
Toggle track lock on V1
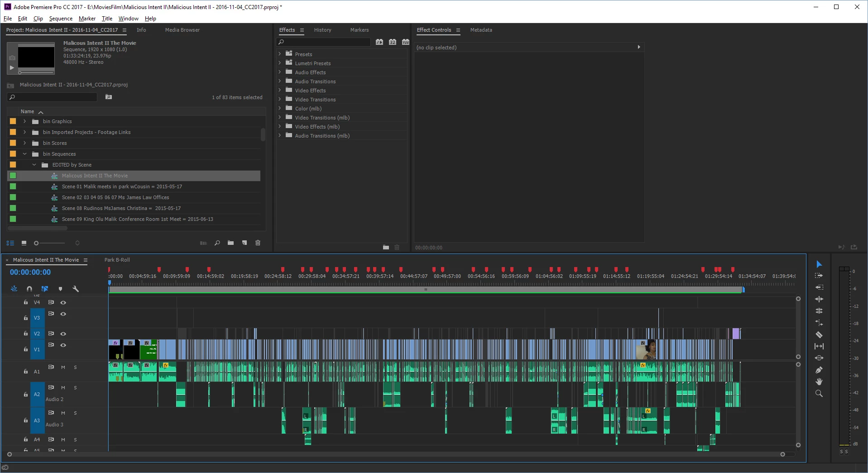[26, 349]
